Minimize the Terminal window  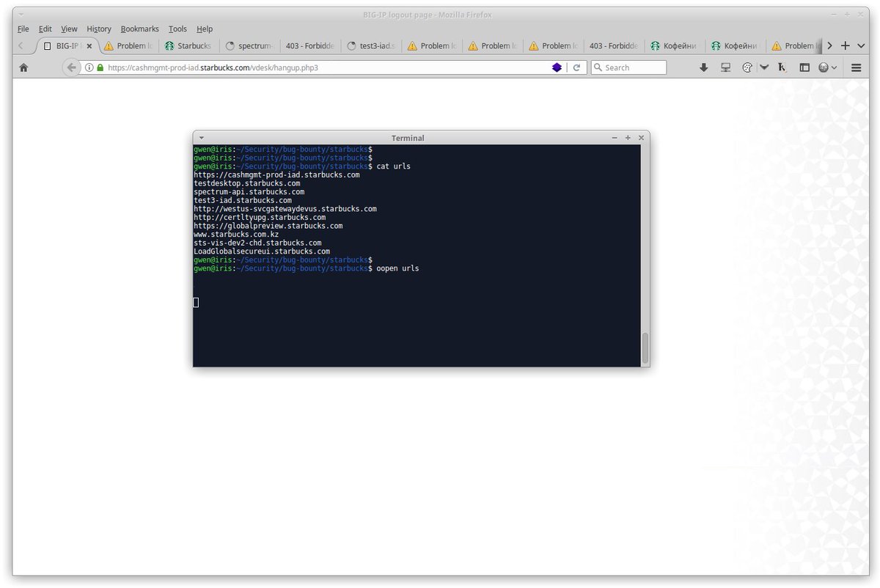point(615,138)
